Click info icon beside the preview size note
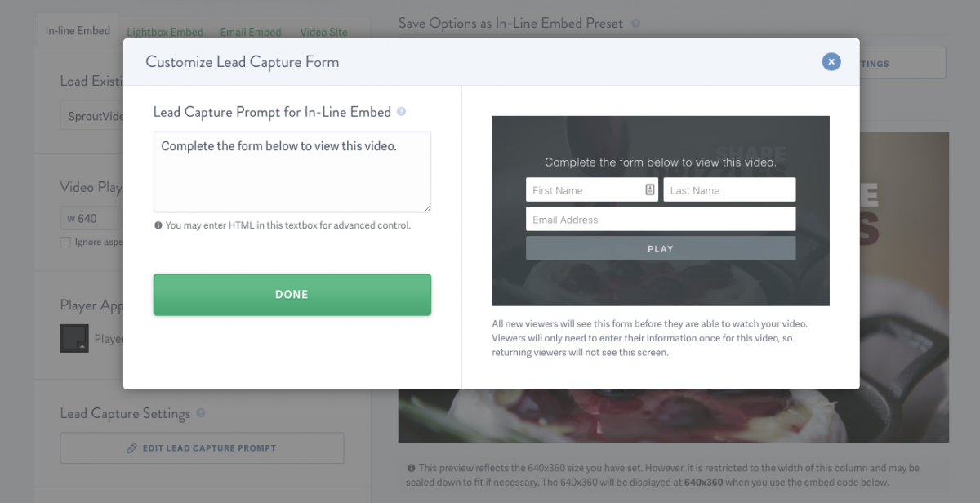980x503 pixels. pyautogui.click(x=410, y=468)
